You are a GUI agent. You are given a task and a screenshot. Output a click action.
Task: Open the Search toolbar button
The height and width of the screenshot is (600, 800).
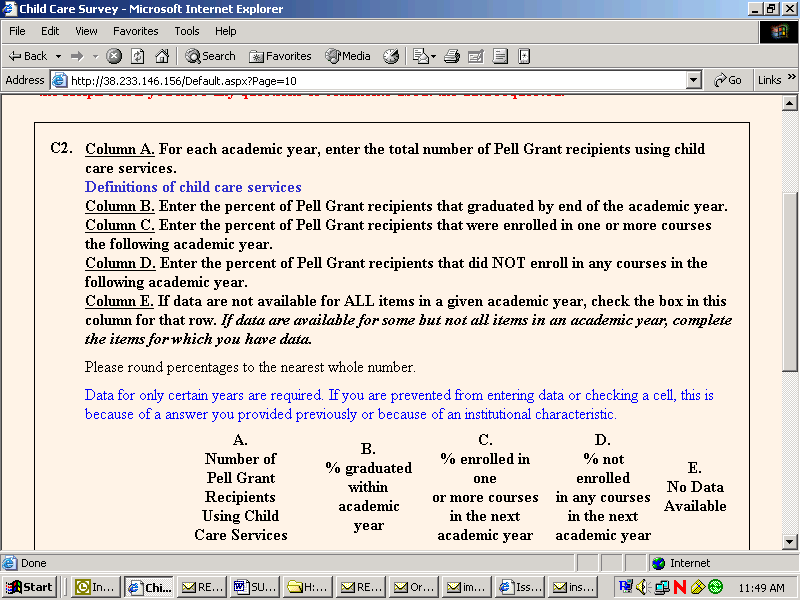(x=210, y=56)
